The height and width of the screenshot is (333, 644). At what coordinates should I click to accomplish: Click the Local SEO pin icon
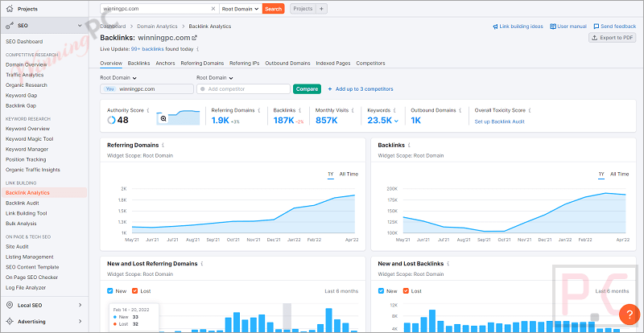(x=10, y=305)
